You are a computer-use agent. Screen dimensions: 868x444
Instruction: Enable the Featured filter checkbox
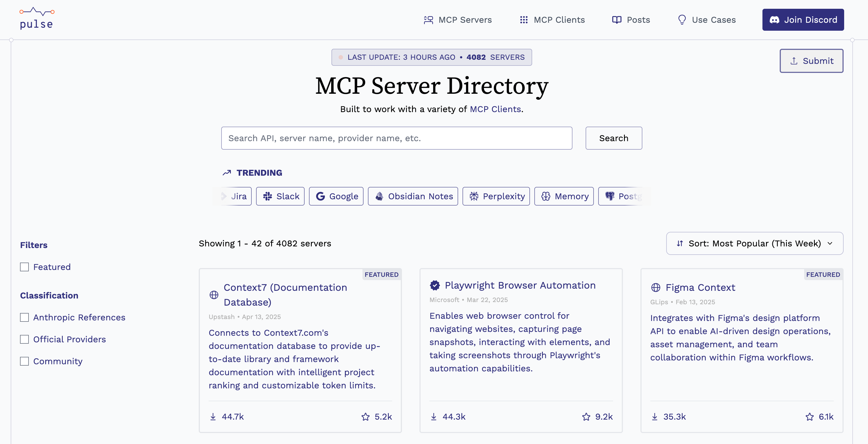click(x=24, y=267)
